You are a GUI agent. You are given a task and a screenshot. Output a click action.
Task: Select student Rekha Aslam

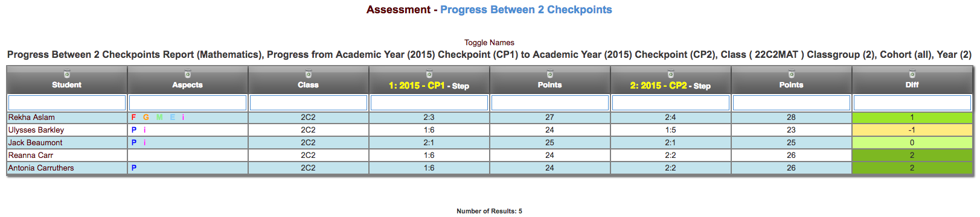[x=31, y=118]
